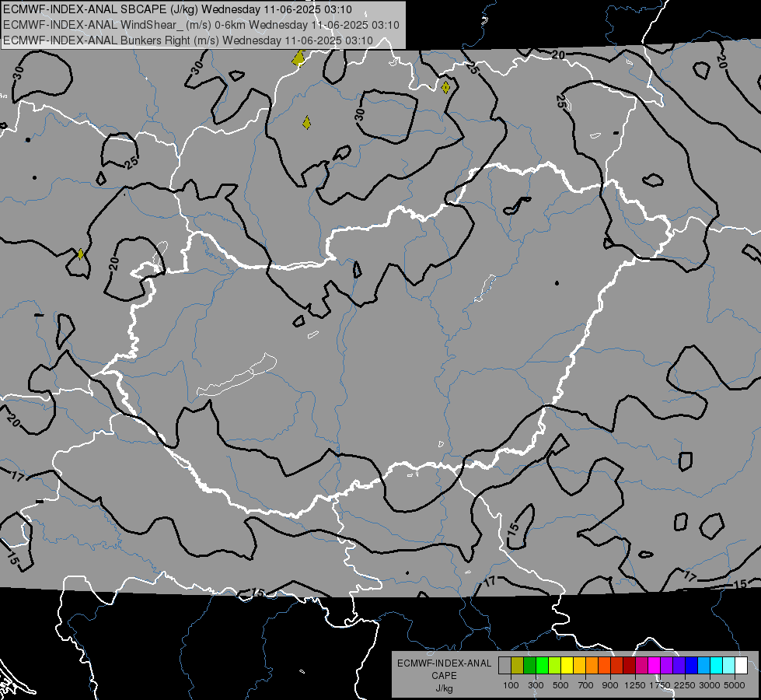Select the pure yellow CAPE legend swatch

pyautogui.click(x=567, y=666)
